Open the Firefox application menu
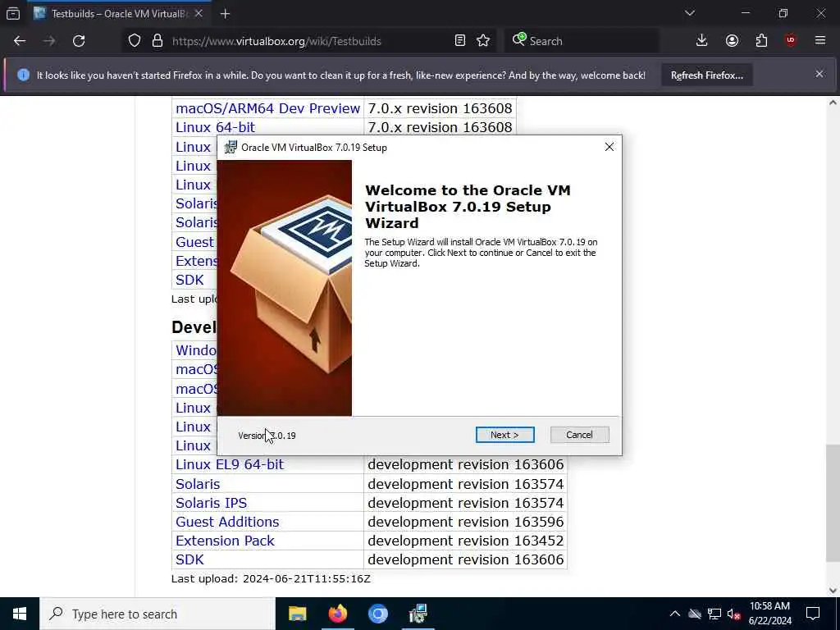The width and height of the screenshot is (840, 630). click(x=820, y=41)
